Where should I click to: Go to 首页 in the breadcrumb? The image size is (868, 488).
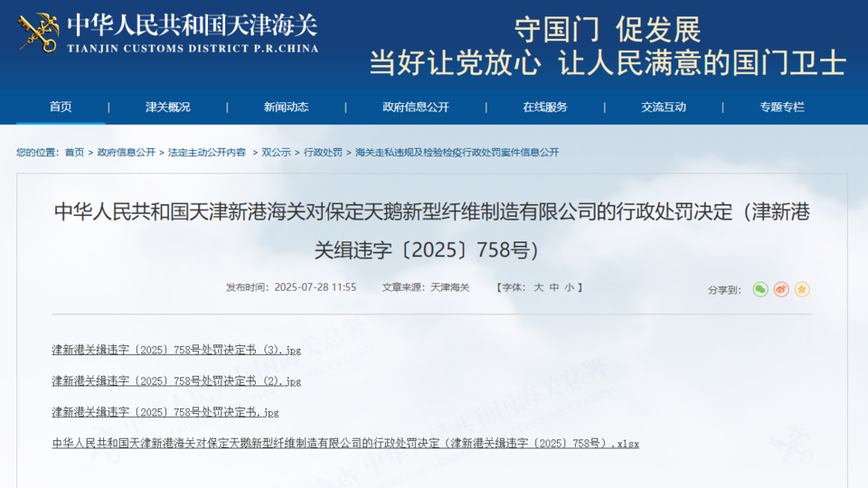click(74, 152)
